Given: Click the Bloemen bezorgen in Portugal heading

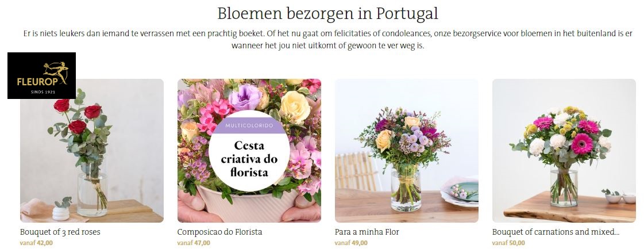Looking at the screenshot, I should [328, 14].
